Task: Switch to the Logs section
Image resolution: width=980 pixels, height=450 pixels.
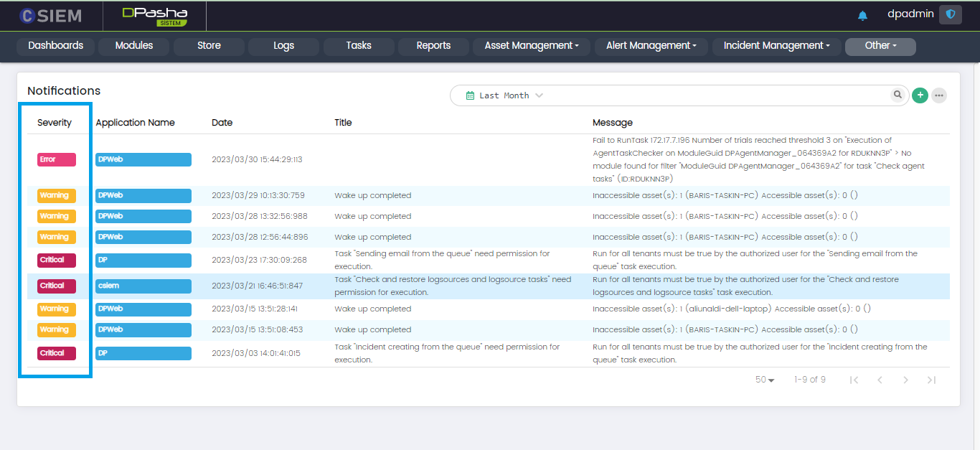Action: (283, 46)
